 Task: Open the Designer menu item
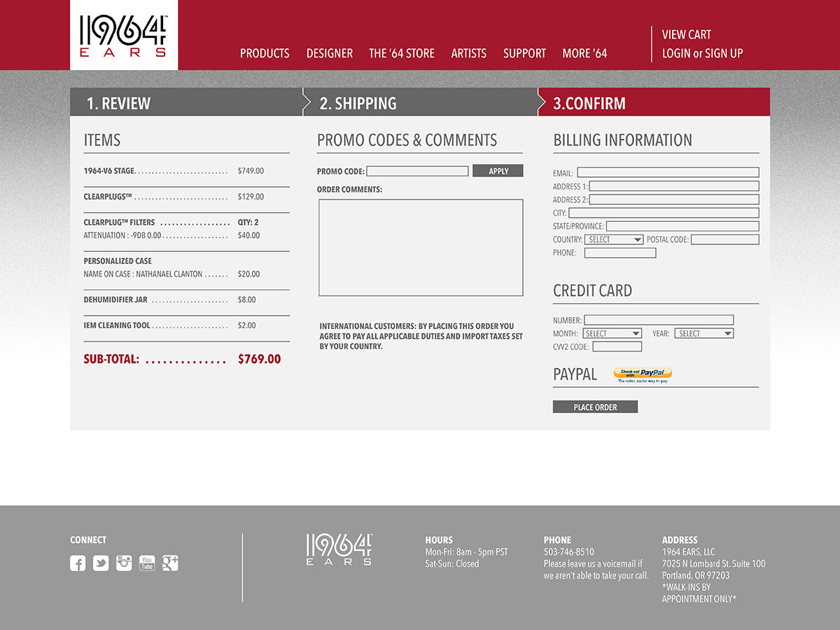coord(330,53)
